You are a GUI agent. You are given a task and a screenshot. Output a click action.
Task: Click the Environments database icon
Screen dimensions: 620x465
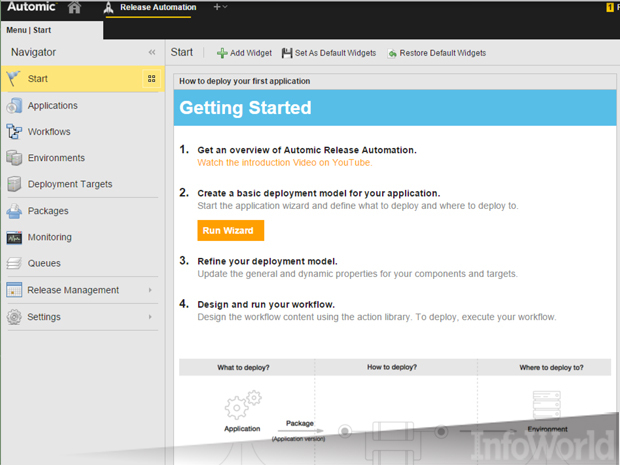point(14,158)
